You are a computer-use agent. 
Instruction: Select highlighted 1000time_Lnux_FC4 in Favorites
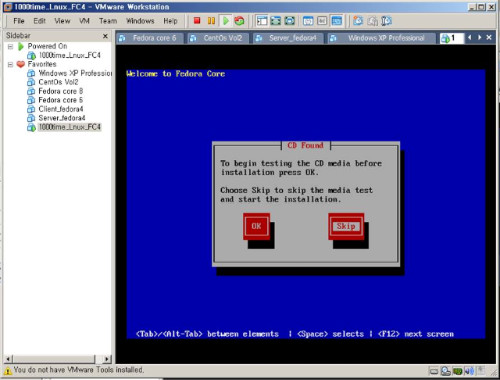pyautogui.click(x=70, y=127)
